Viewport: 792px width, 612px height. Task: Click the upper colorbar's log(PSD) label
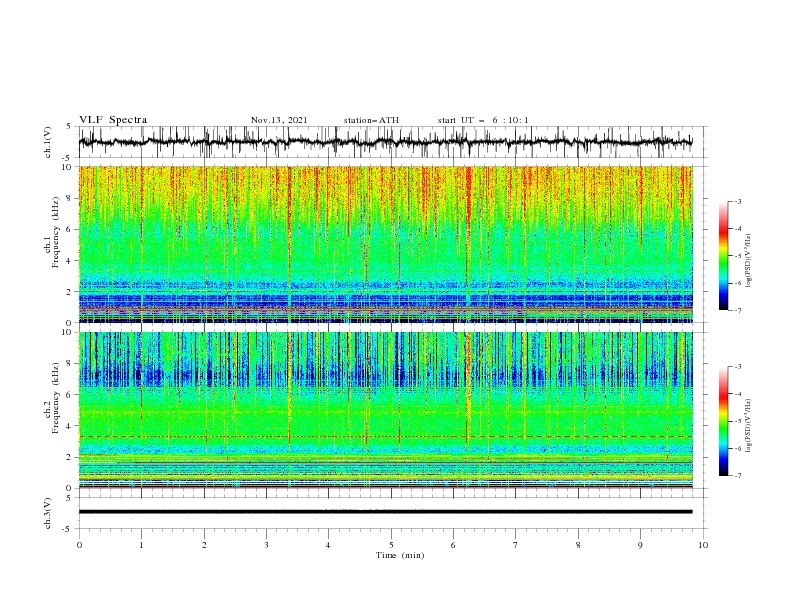click(x=748, y=261)
